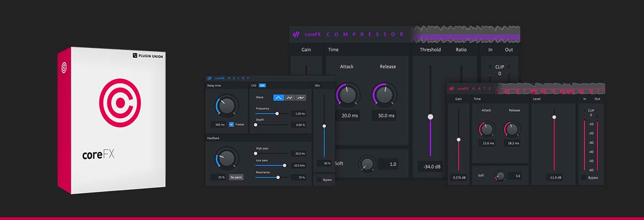Click the Resonance slider in Delay
Image resolution: width=644 pixels, height=220 pixels.
pyautogui.click(x=272, y=177)
